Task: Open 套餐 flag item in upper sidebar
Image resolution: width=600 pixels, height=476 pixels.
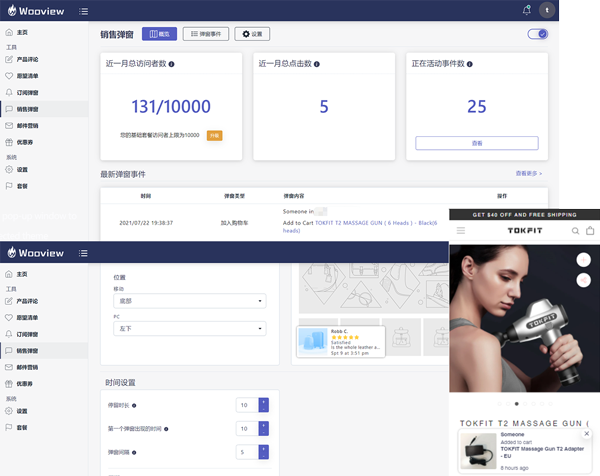Action: pos(16,186)
